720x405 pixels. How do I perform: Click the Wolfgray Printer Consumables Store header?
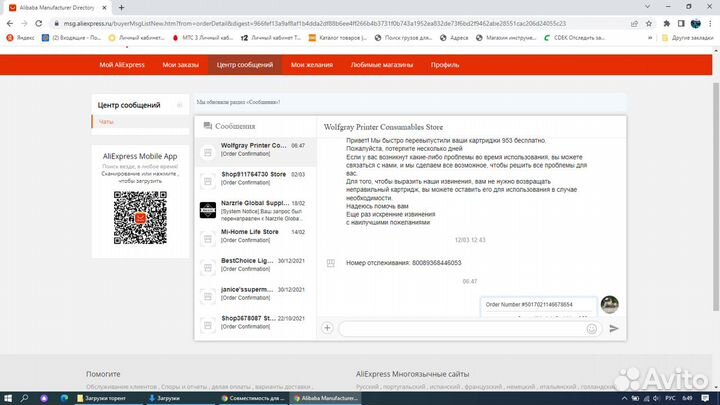point(383,127)
